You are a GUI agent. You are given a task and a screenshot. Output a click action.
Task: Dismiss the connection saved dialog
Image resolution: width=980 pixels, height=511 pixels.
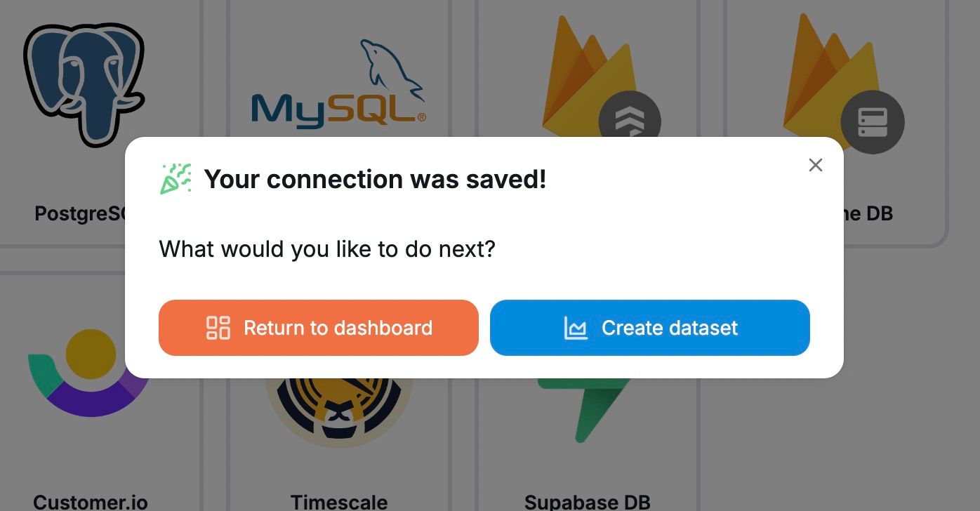815,165
